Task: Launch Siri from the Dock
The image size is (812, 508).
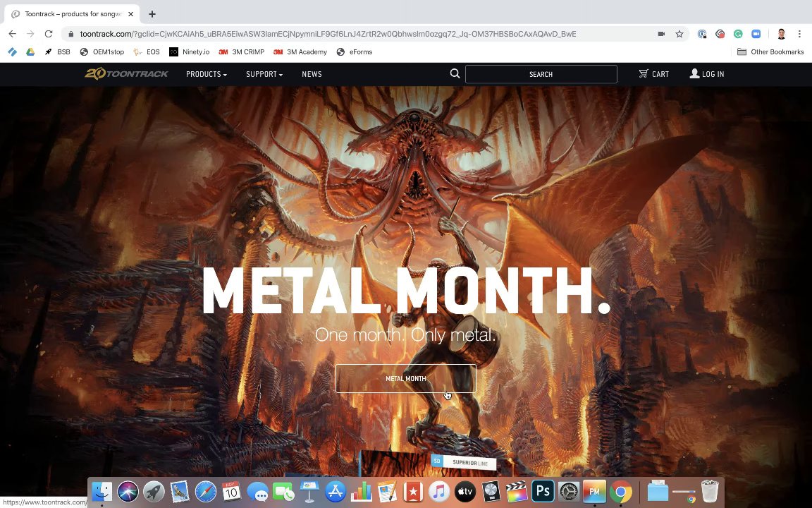Action: click(x=128, y=491)
